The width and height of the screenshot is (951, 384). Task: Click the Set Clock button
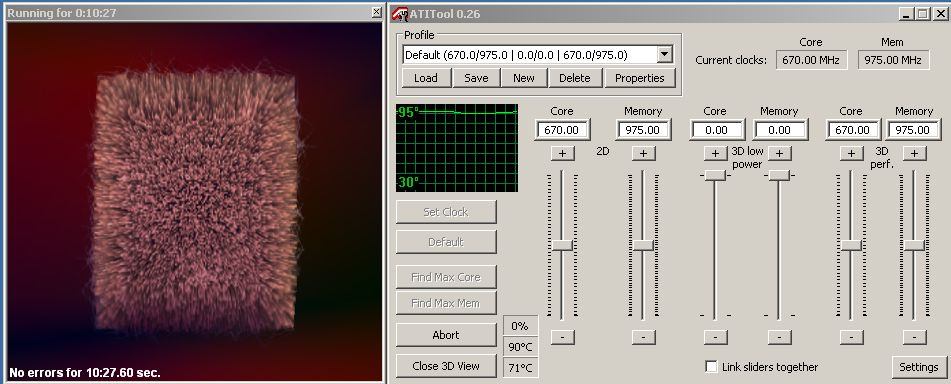(446, 212)
